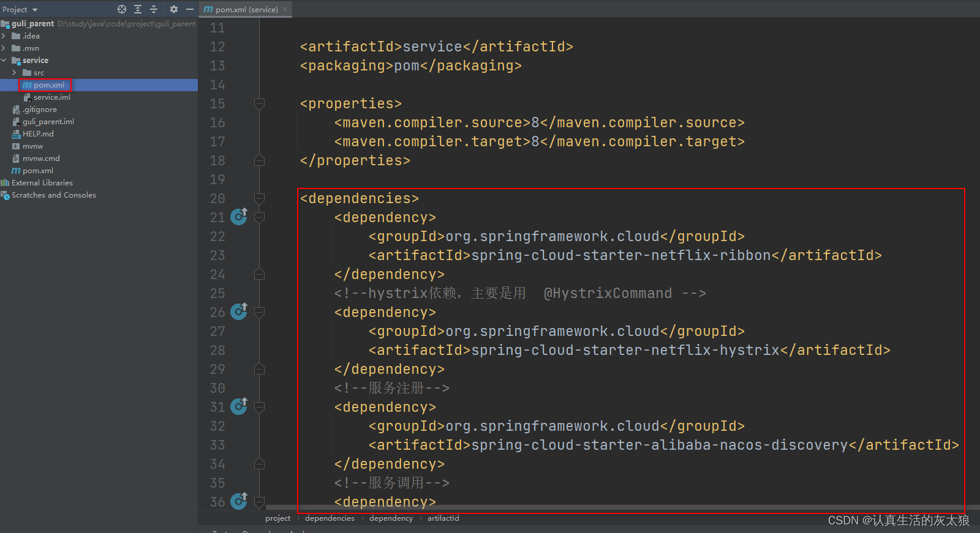
Task: Click the netflix-ribbon artifactId line
Action: pos(625,255)
